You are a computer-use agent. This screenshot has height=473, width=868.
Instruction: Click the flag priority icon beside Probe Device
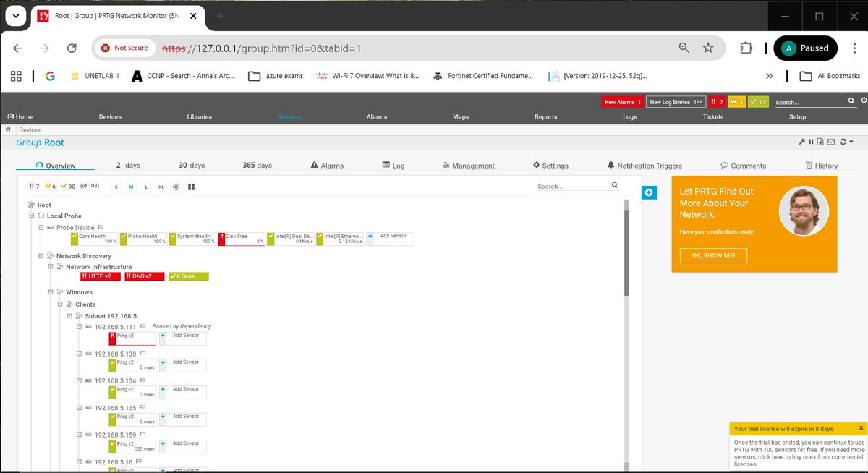pyautogui.click(x=101, y=227)
